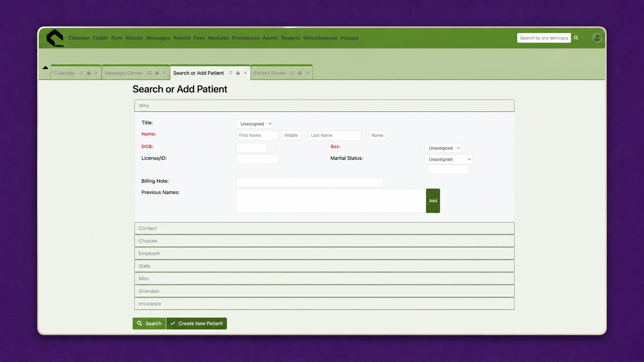The image size is (644, 362).
Task: Open the Popups menu
Action: point(349,38)
